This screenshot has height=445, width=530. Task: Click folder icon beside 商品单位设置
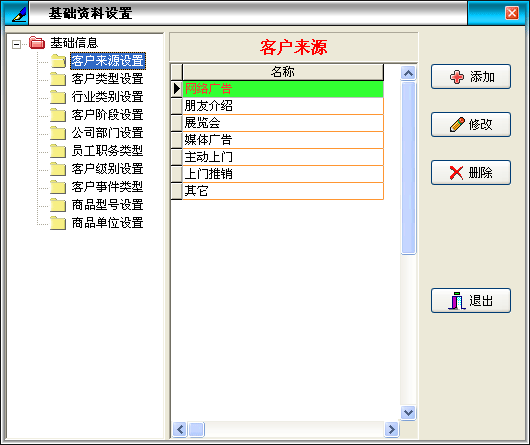click(58, 223)
